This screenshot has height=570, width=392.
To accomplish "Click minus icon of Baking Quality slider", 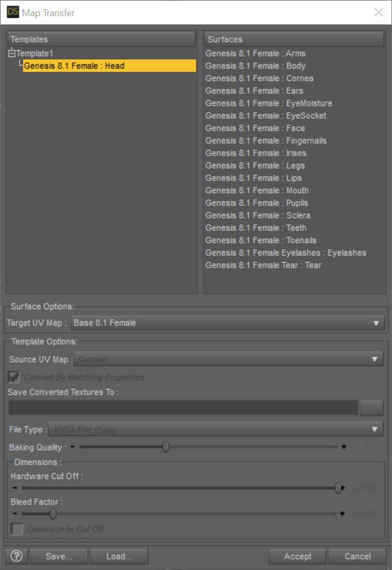I will (x=73, y=446).
